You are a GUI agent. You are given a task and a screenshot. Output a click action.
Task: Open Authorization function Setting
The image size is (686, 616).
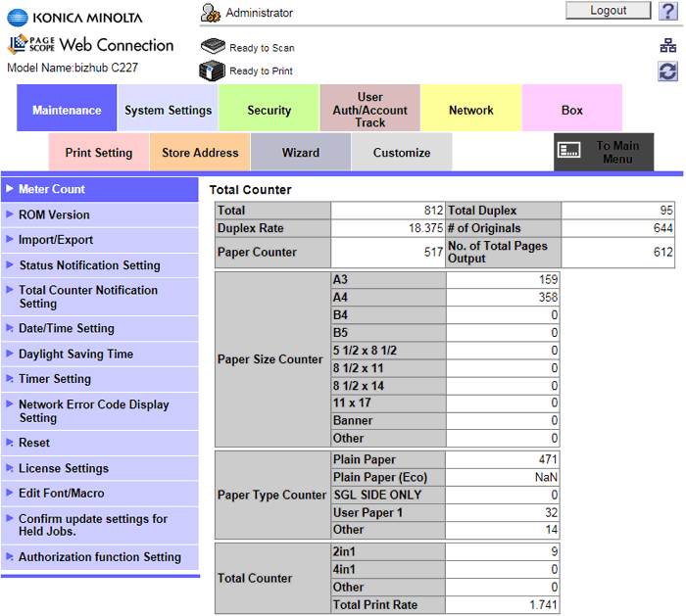point(100,557)
